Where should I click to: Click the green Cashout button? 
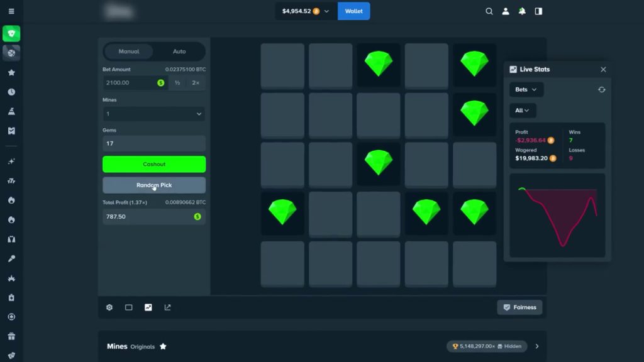pyautogui.click(x=154, y=164)
